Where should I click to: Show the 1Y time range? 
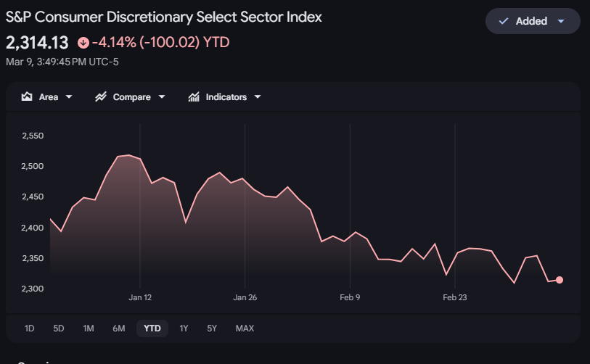(184, 328)
